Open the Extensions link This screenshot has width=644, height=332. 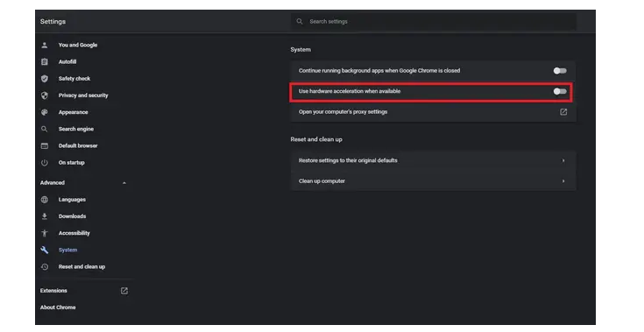pyautogui.click(x=53, y=291)
